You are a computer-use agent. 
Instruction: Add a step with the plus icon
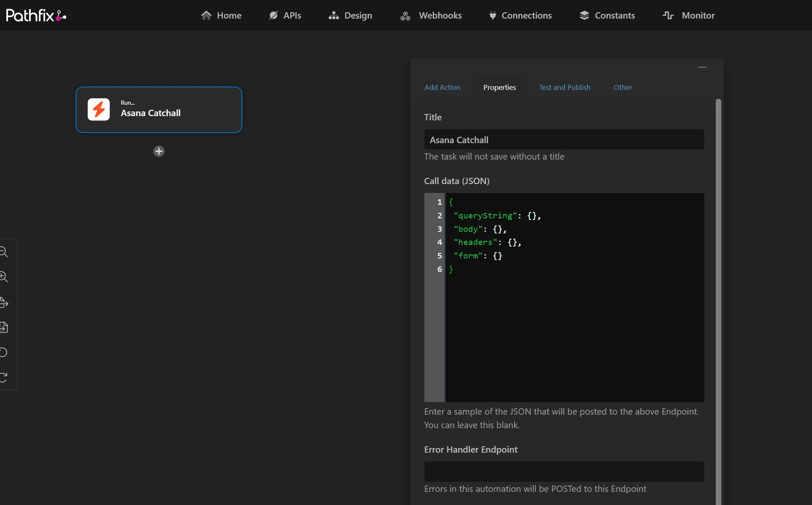point(159,151)
